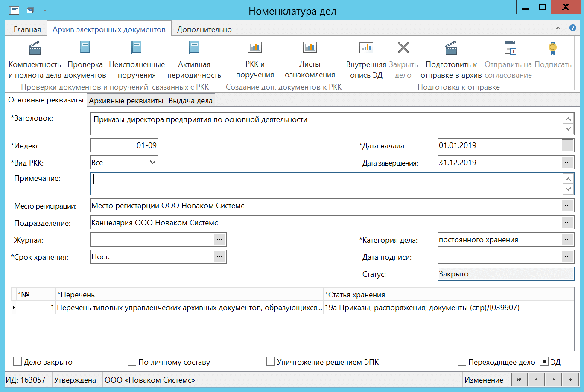
Task: Open selector for Подразделение
Action: coord(567,223)
